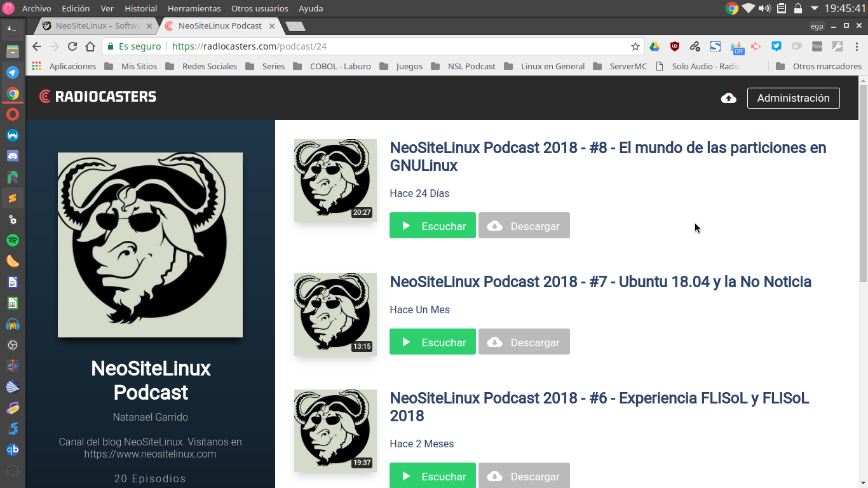Expand the system tray dropdown arrow
868x488 pixels.
pos(814,9)
